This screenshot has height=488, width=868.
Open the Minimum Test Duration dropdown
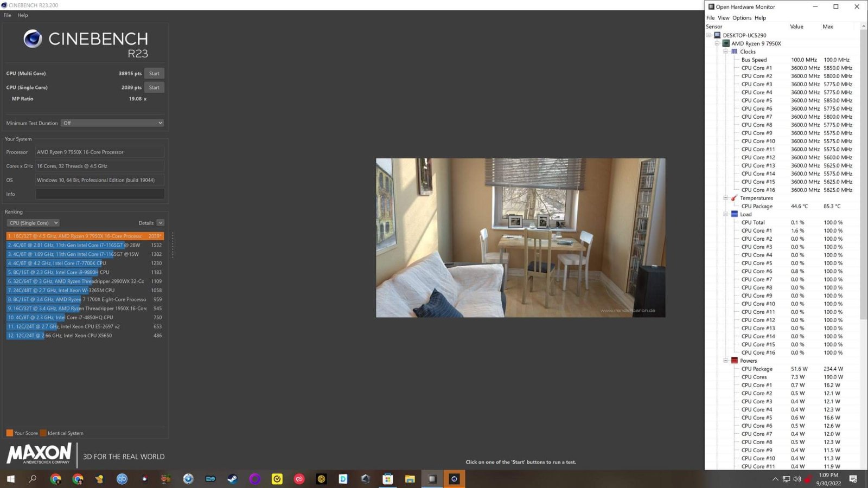tap(112, 123)
